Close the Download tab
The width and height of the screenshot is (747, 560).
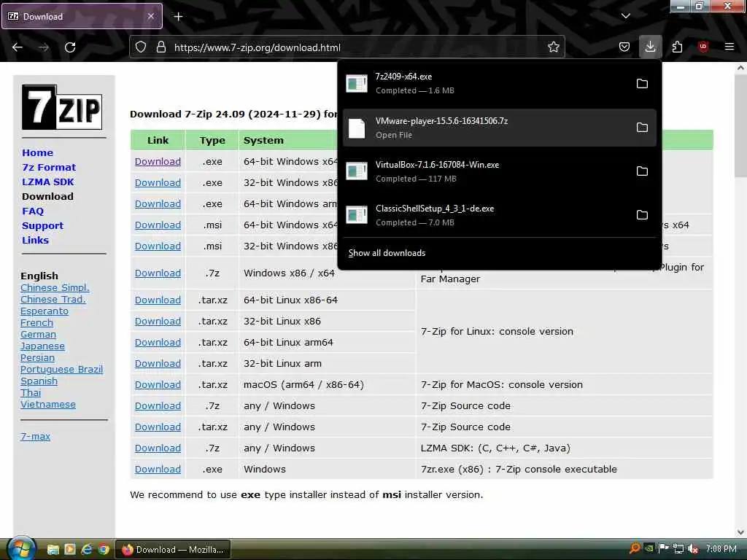pos(150,16)
